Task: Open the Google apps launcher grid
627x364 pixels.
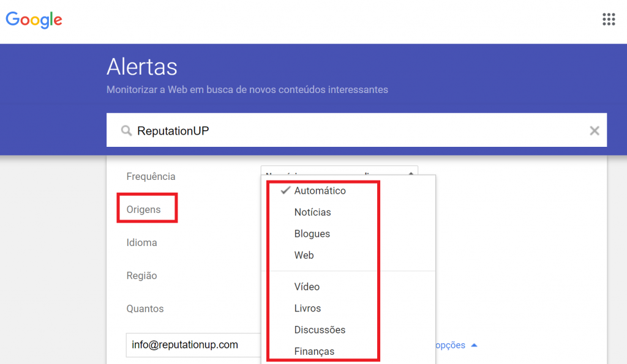Action: (609, 19)
